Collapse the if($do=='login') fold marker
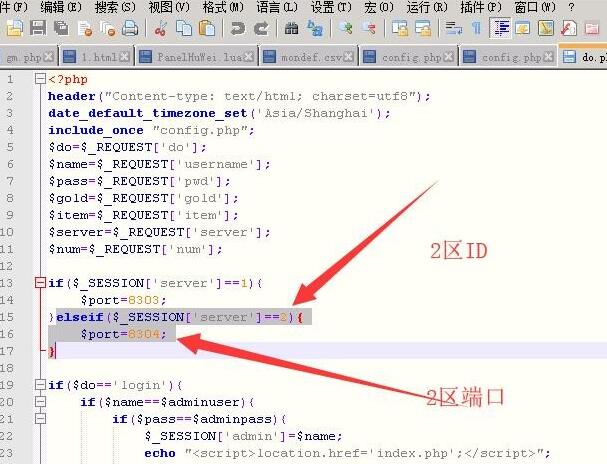Image resolution: width=607 pixels, height=464 pixels. coord(39,385)
